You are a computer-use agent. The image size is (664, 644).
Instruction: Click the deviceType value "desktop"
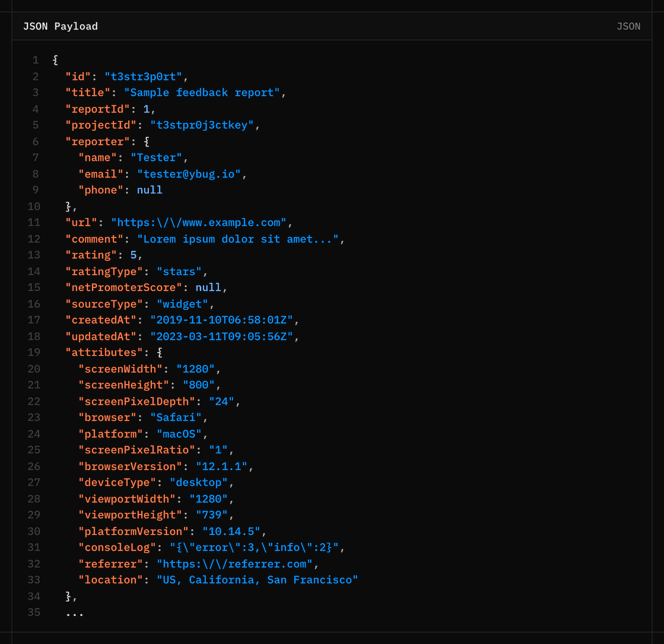[199, 483]
